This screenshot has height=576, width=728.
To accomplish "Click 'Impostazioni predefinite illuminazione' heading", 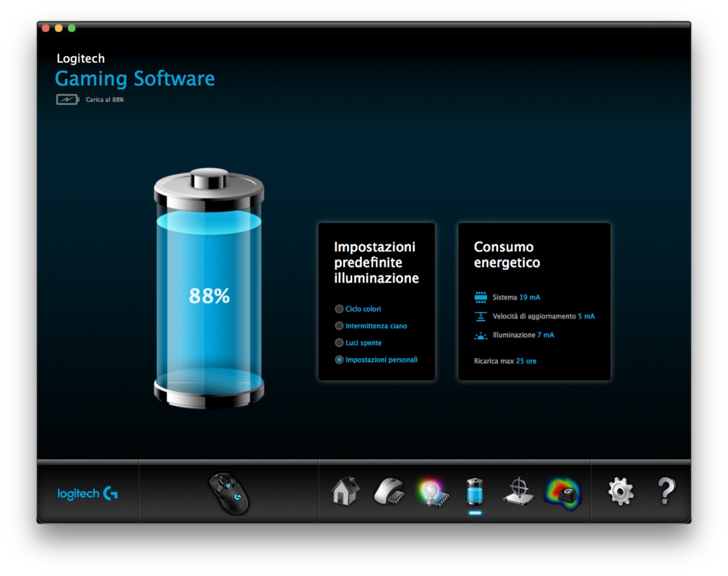I will [376, 262].
